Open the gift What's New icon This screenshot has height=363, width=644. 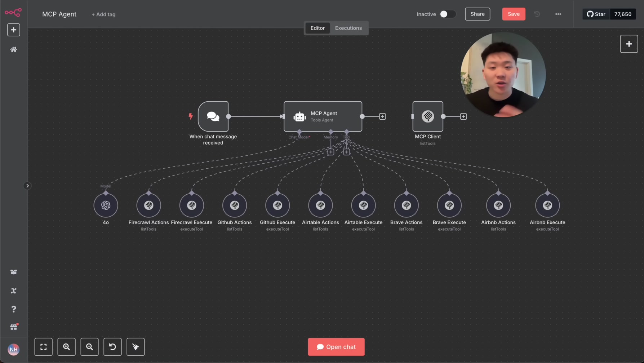pyautogui.click(x=14, y=327)
